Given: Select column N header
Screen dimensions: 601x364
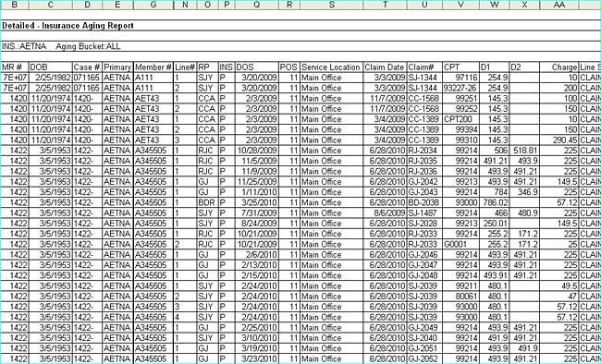Looking at the screenshot, I should [185, 5].
